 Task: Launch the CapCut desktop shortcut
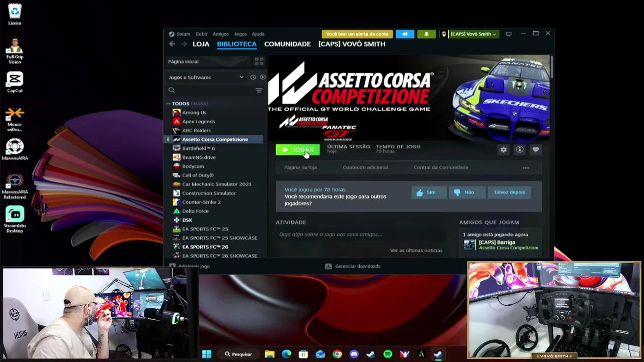click(x=15, y=82)
